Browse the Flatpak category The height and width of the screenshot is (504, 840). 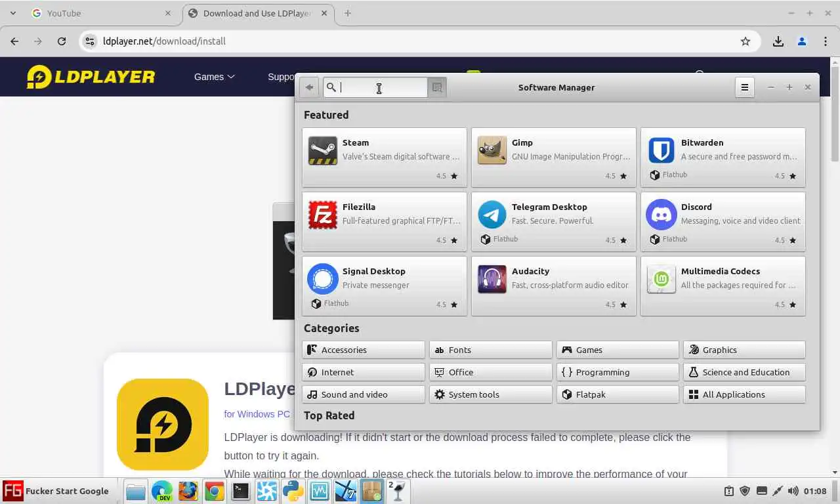[618, 394]
